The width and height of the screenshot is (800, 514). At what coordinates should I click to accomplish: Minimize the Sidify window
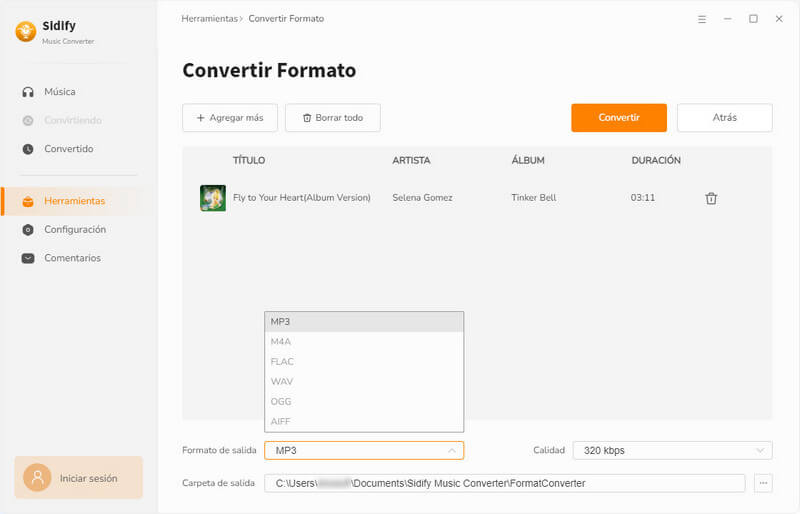[728, 19]
